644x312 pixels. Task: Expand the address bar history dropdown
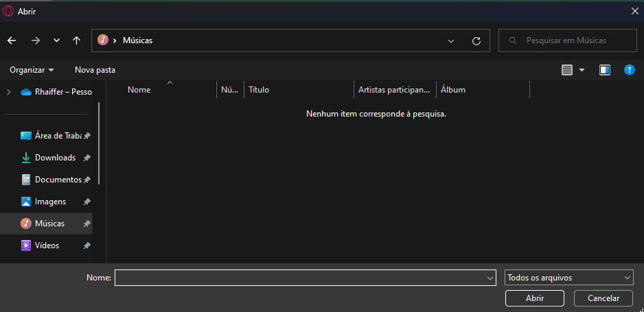tap(451, 41)
